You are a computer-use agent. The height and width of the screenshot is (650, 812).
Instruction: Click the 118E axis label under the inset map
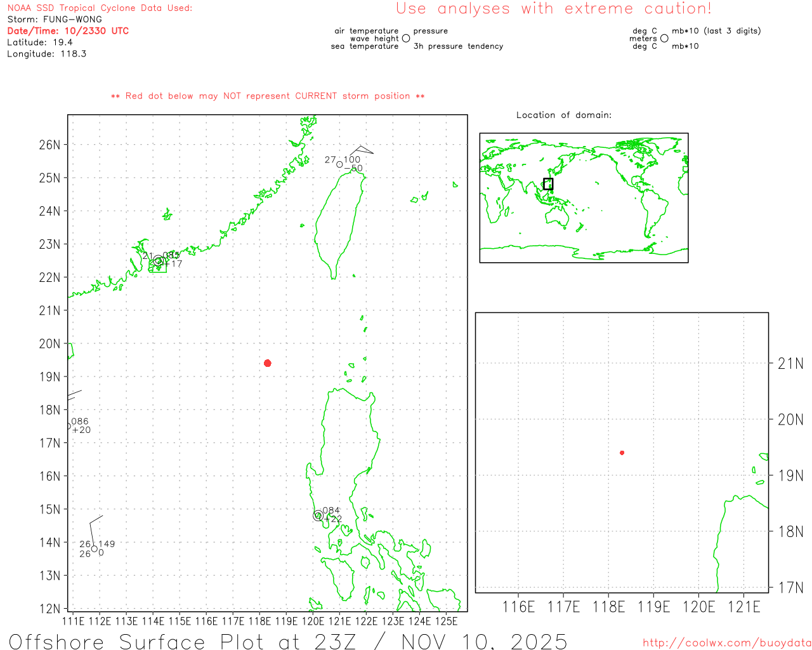click(608, 607)
